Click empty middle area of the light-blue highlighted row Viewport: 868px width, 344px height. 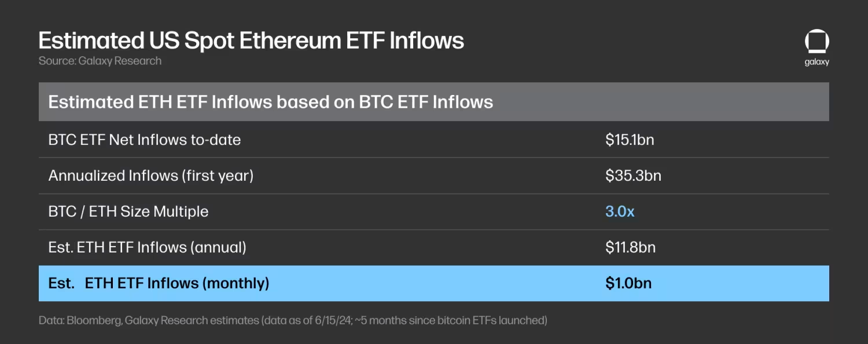click(434, 283)
